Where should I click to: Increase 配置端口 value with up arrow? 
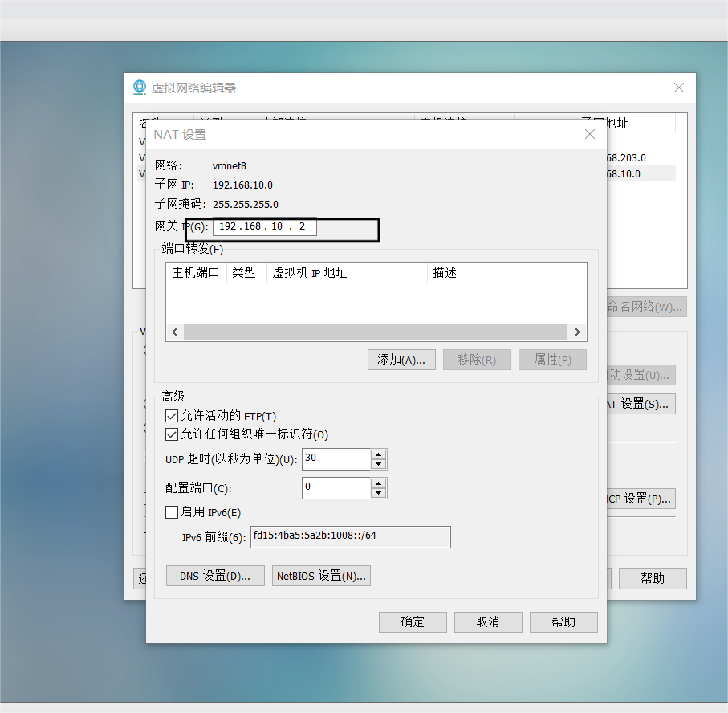(x=378, y=483)
